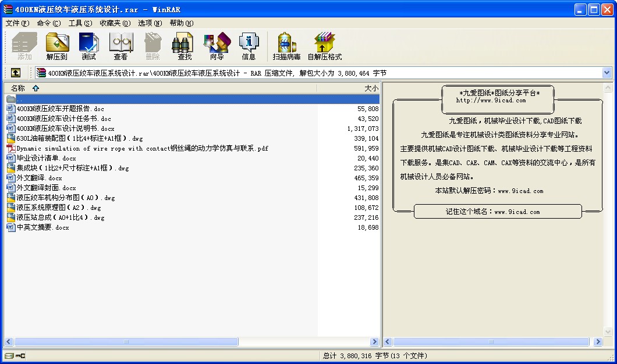This screenshot has height=364, width=617.
Task: Open the View (查看) file tool
Action: (120, 47)
